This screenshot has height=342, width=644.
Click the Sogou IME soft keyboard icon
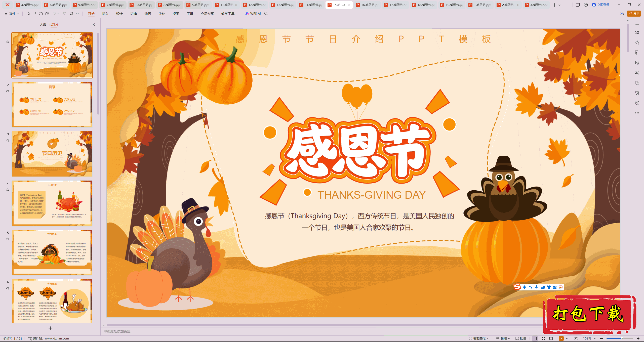point(543,287)
